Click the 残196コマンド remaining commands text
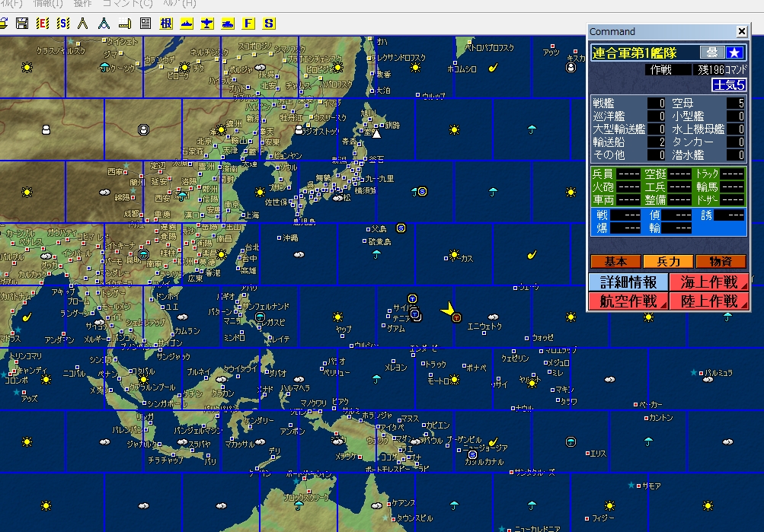Viewport: 764px width, 532px height. click(721, 70)
